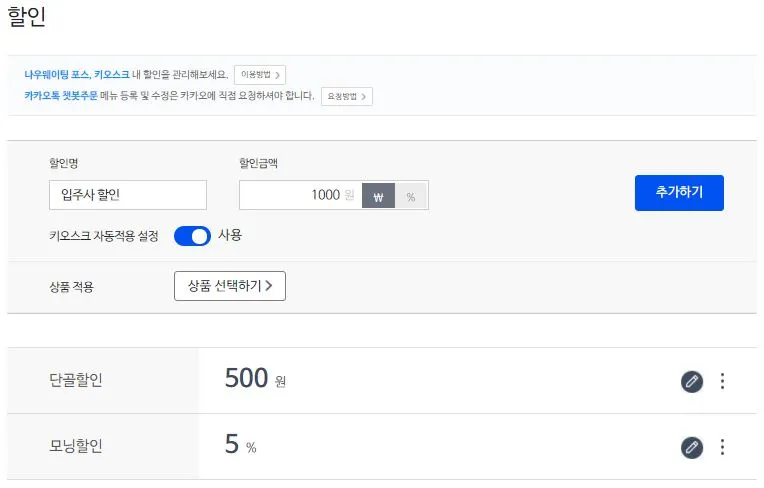764x488 pixels.
Task: Open the three-dot menu for 모닝할인
Action: [723, 447]
